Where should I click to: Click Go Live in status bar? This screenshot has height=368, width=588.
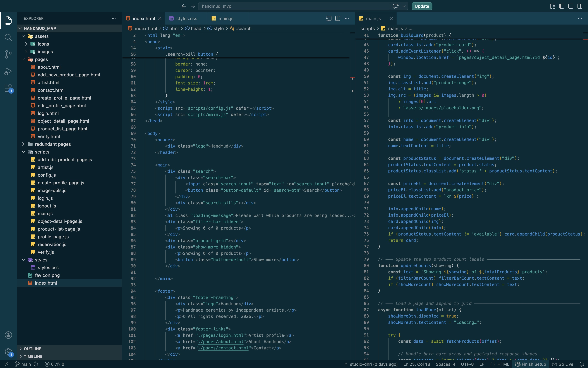(x=562, y=364)
